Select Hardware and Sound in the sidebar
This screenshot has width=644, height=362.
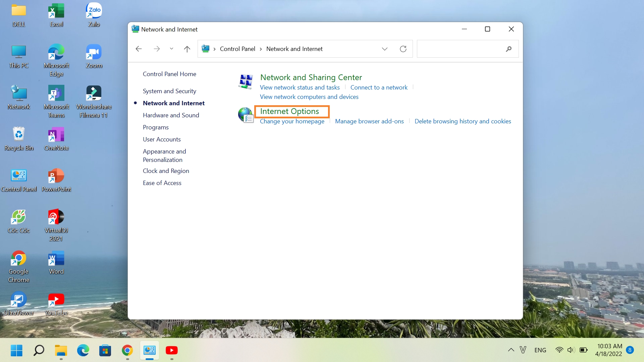pyautogui.click(x=171, y=115)
